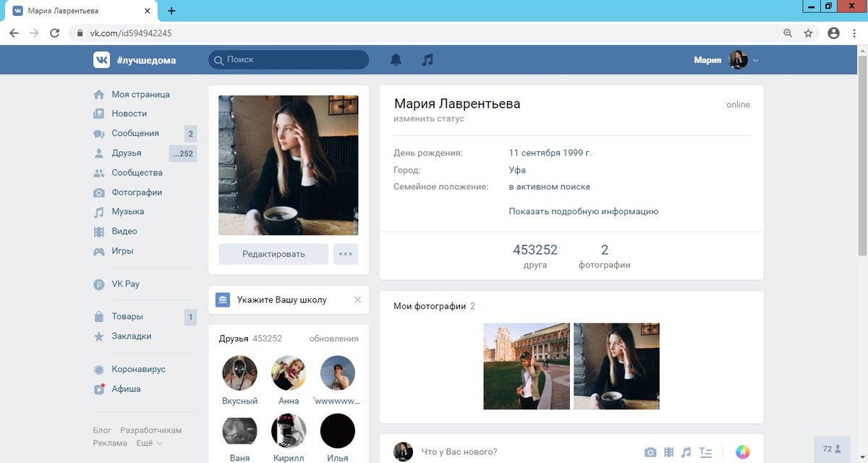This screenshot has height=463, width=868.
Task: Click the Коронавирус virus icon
Action: pos(99,370)
